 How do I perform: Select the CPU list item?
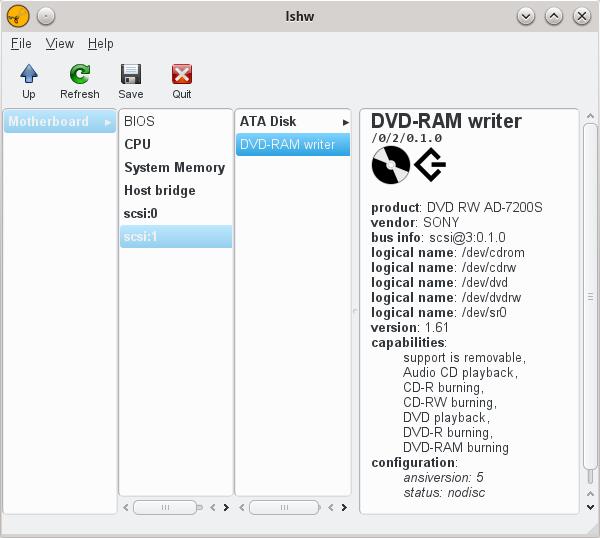pyautogui.click(x=138, y=144)
